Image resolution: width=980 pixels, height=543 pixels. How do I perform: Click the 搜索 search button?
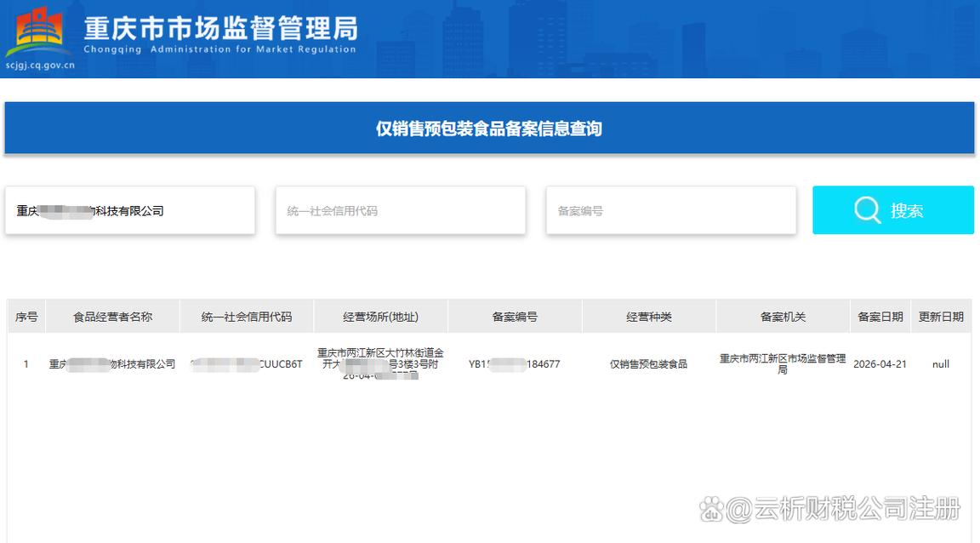(893, 210)
